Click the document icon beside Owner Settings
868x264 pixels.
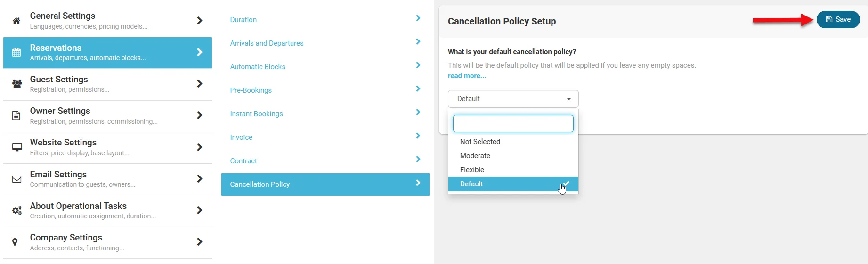(x=16, y=115)
